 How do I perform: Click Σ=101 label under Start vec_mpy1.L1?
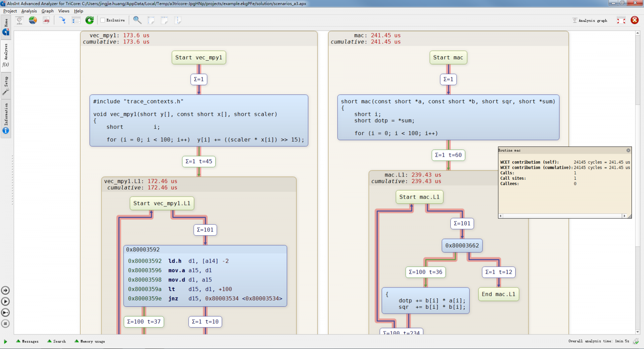click(205, 230)
